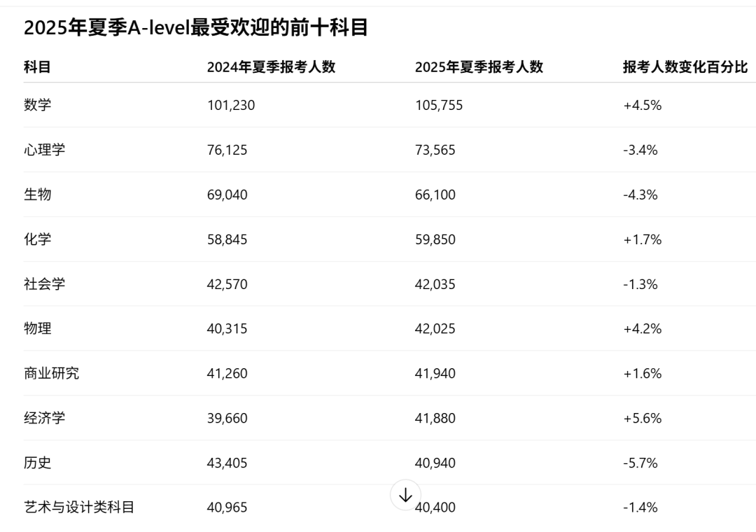
Task: Click the 2024年夏季报考人数 column header
Action: click(x=271, y=66)
